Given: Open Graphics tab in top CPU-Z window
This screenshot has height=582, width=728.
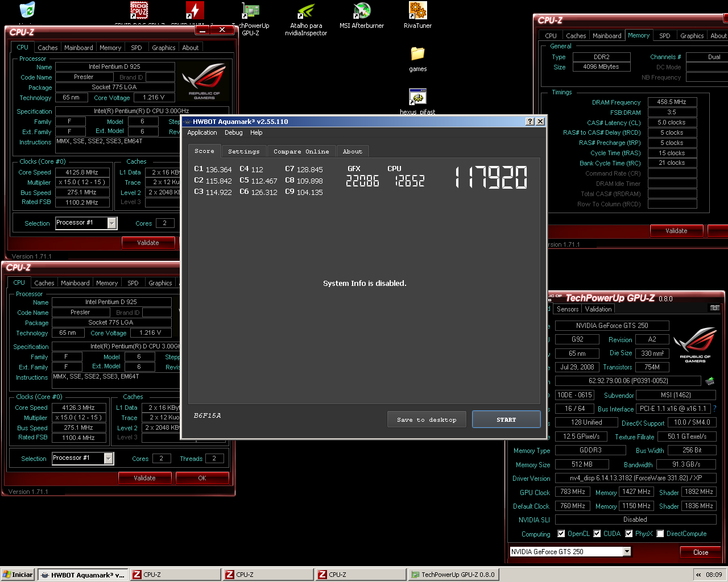Looking at the screenshot, I should pos(164,48).
